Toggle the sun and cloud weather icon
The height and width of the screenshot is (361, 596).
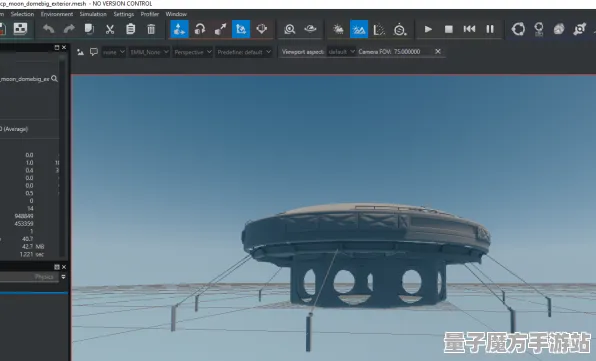click(338, 29)
